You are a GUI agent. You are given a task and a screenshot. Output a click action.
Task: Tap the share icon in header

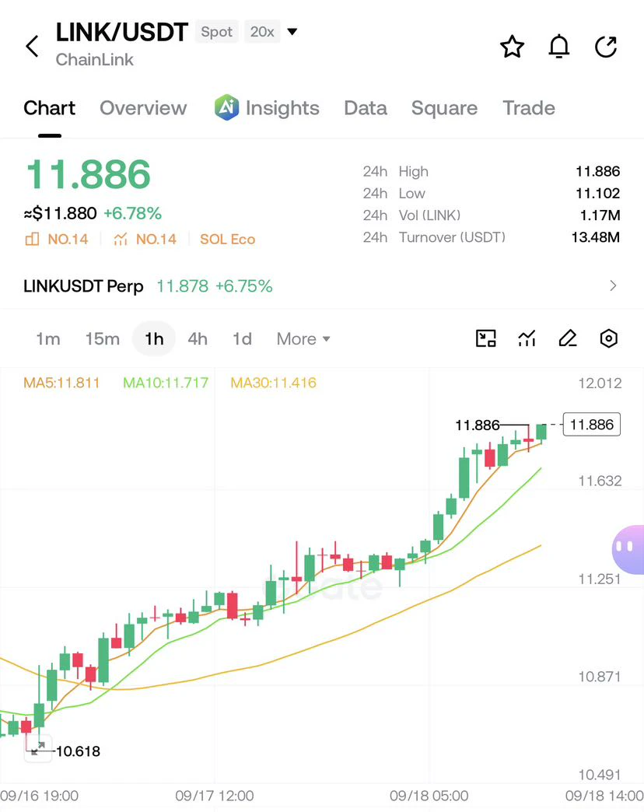coord(606,47)
